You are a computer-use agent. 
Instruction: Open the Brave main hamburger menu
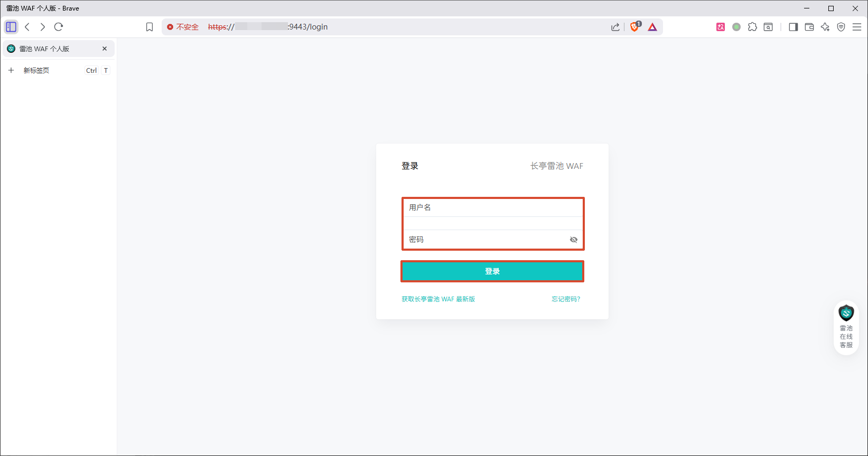click(857, 27)
